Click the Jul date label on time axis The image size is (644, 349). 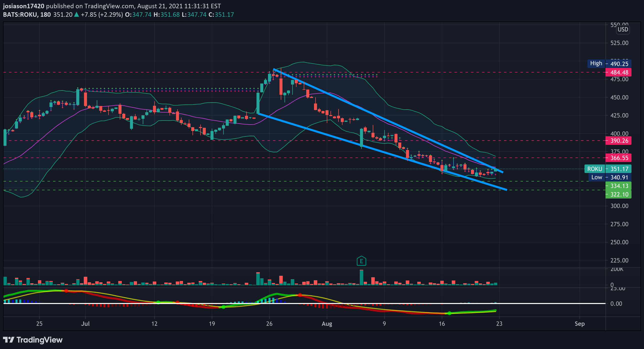pos(85,324)
